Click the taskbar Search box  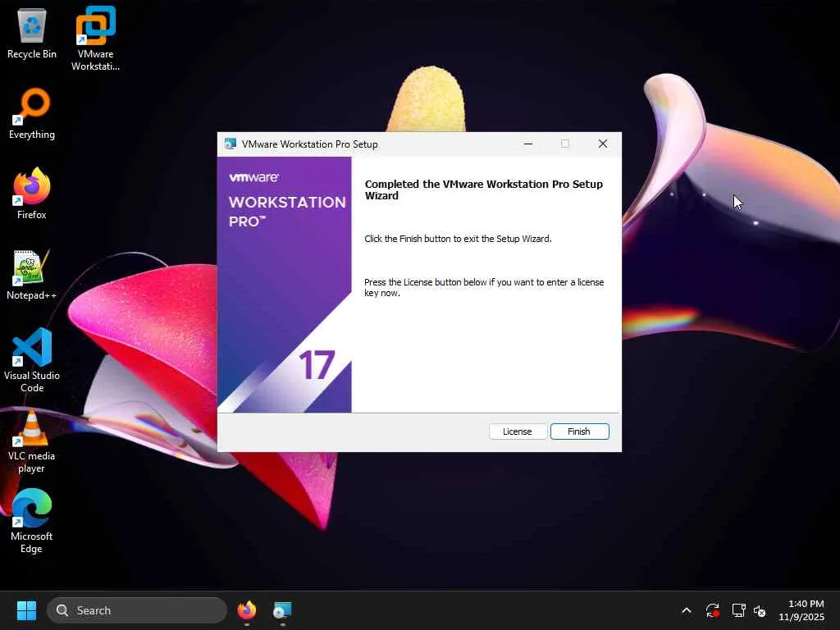[137, 610]
